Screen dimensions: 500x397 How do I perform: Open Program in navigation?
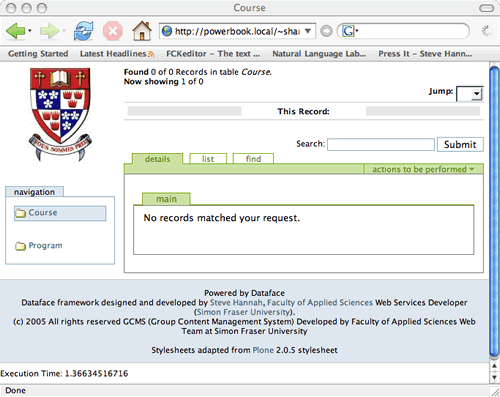45,246
